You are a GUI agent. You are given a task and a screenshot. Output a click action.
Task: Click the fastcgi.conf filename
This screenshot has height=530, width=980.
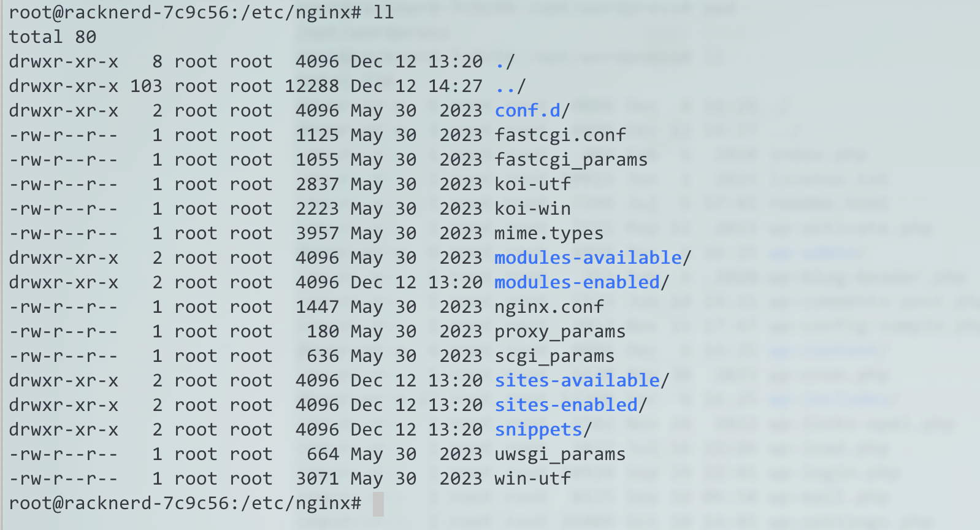pos(561,135)
